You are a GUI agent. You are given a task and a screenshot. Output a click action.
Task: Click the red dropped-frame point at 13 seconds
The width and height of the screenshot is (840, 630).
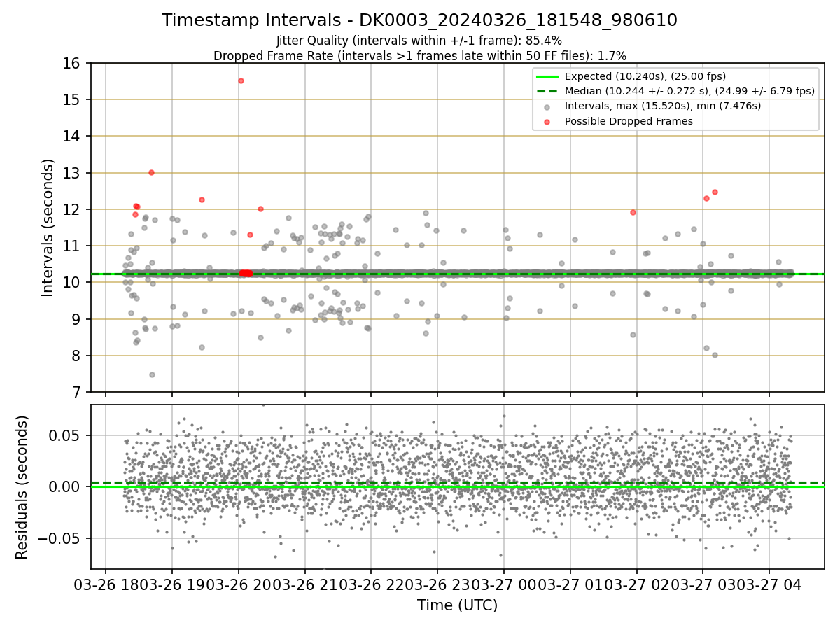(151, 172)
